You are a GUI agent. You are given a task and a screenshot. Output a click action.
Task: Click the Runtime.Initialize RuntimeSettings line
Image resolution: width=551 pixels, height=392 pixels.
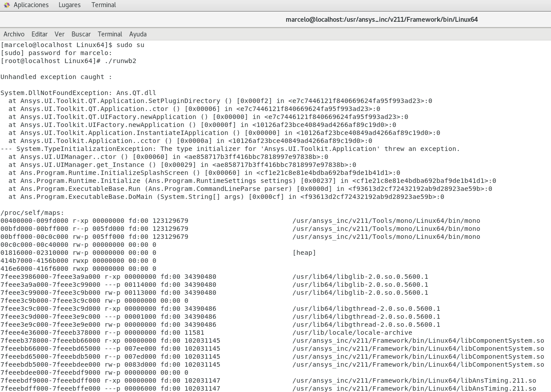tap(252, 181)
